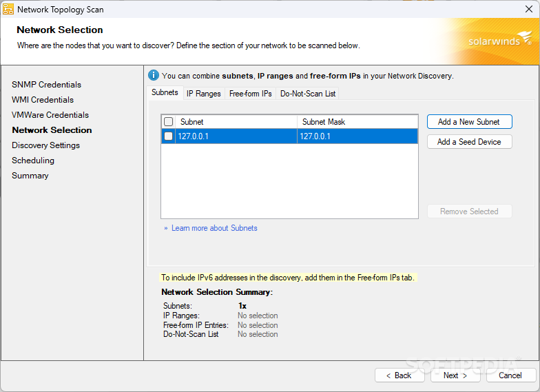The height and width of the screenshot is (392, 540).
Task: Toggle the select-all checkbox in Subnet header
Action: (168, 121)
